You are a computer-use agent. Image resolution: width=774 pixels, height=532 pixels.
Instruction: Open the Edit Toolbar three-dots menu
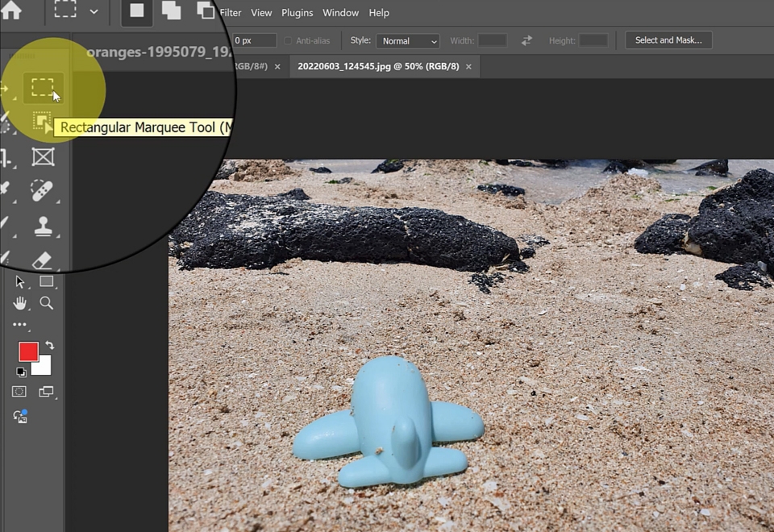coord(19,324)
